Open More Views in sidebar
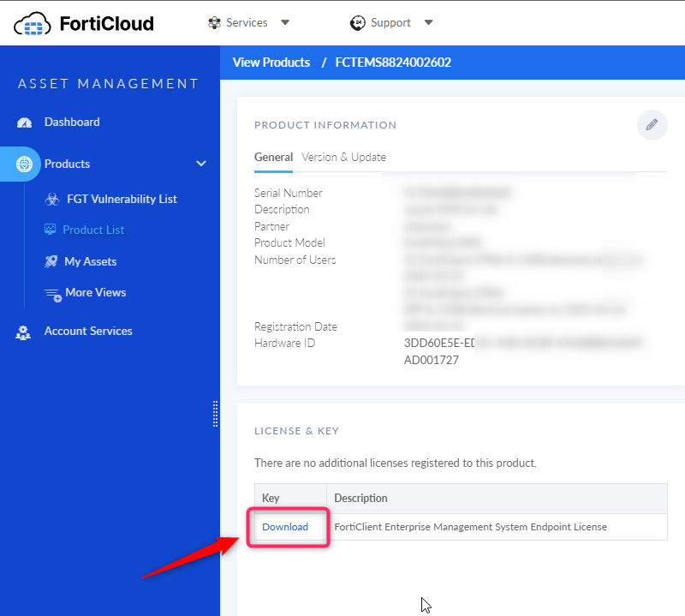Screen dimensions: 685x616 (95, 293)
